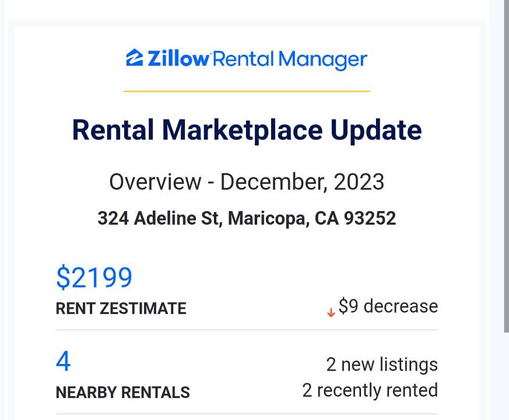Click the $9 decrease text
509x420 pixels.
coord(388,306)
